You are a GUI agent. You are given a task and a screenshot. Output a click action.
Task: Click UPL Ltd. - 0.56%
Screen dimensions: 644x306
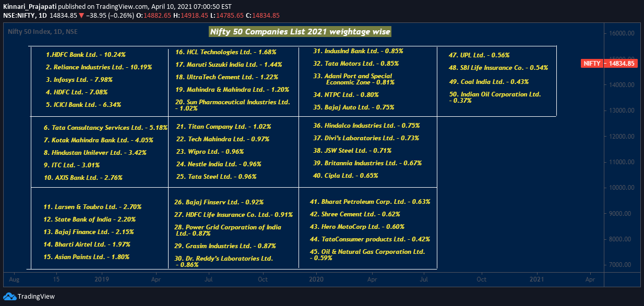click(479, 55)
